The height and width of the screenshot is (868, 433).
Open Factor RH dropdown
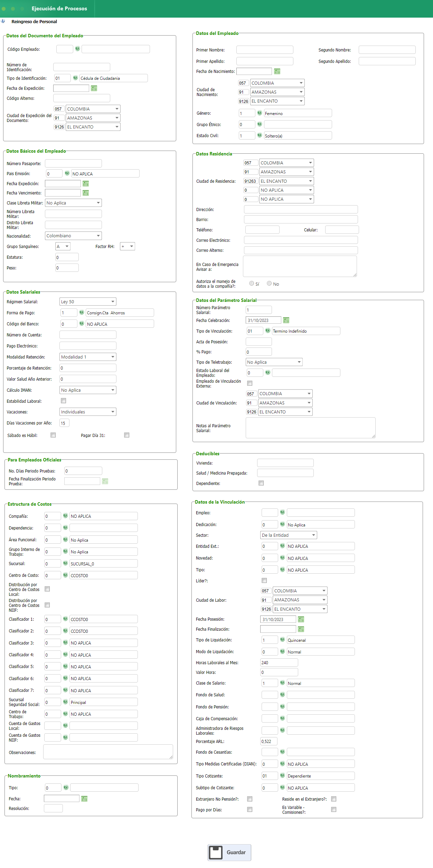coord(128,246)
